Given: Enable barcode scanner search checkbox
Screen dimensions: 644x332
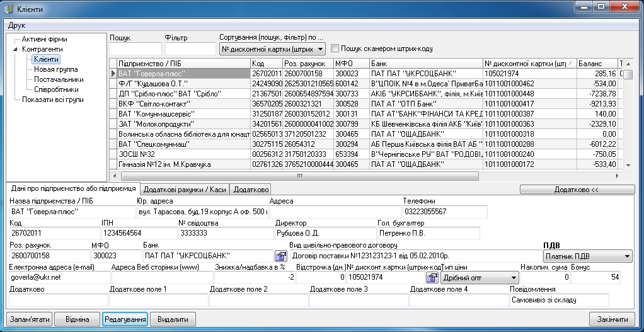Looking at the screenshot, I should (335, 49).
